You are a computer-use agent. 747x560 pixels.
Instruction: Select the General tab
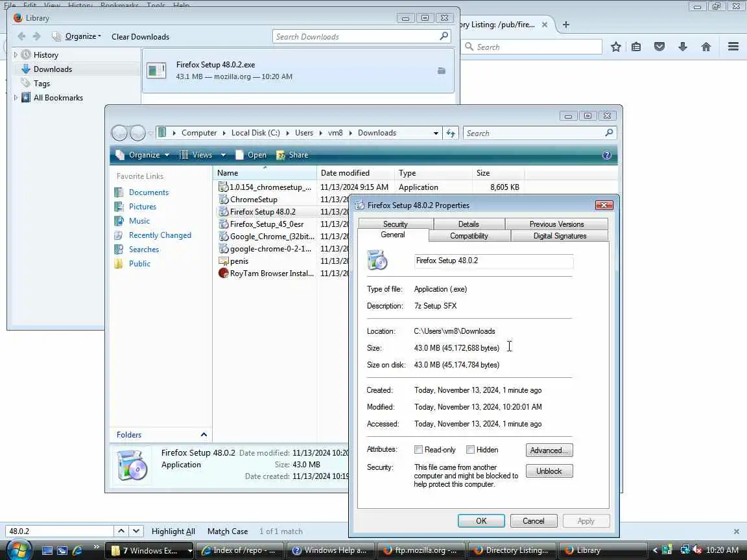(393, 235)
